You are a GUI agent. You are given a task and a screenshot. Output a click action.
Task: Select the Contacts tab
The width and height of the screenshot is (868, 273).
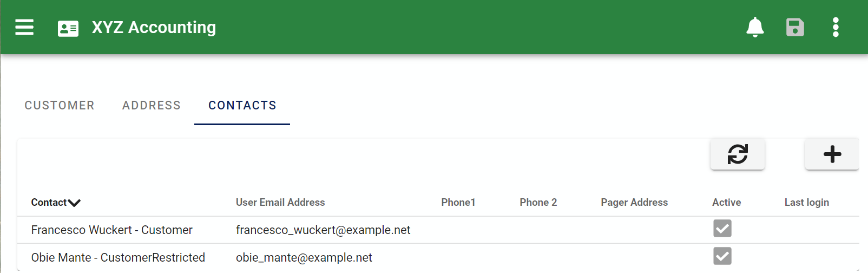coord(242,105)
